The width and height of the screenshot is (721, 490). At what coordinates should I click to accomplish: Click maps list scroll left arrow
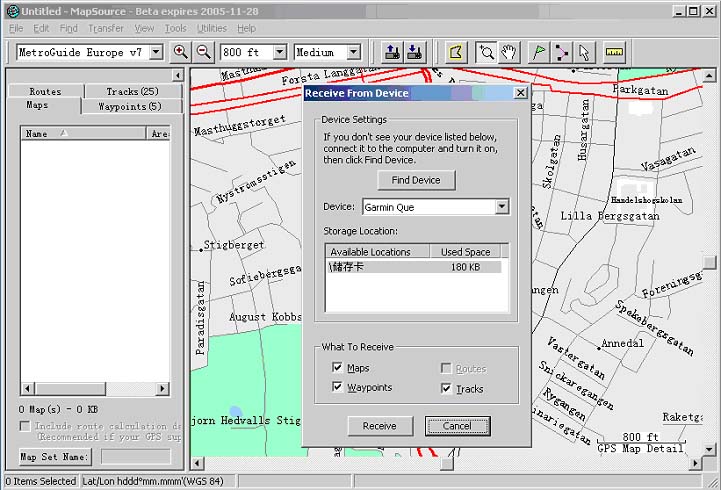click(x=27, y=389)
